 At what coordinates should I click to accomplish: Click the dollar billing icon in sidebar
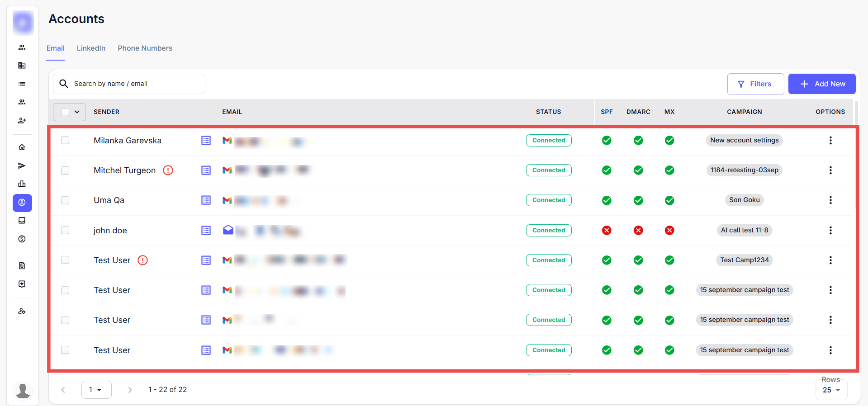(22, 239)
